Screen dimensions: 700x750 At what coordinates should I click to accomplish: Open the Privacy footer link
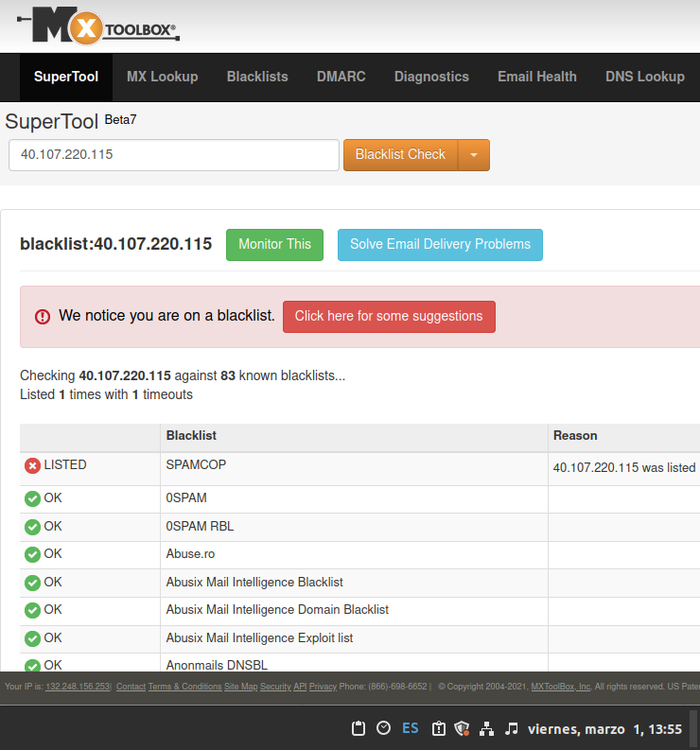323,687
